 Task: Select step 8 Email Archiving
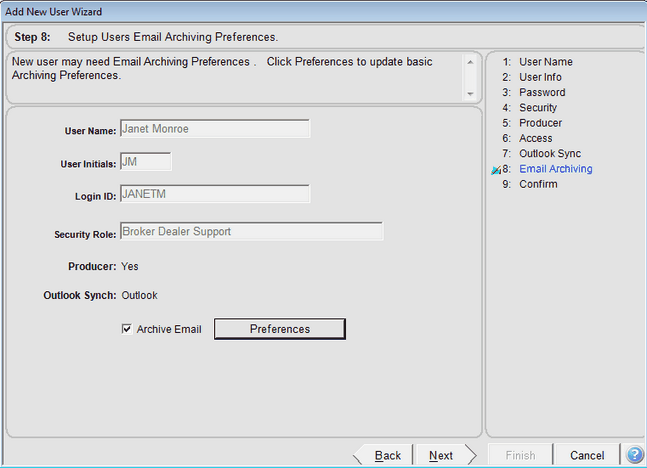pos(555,169)
